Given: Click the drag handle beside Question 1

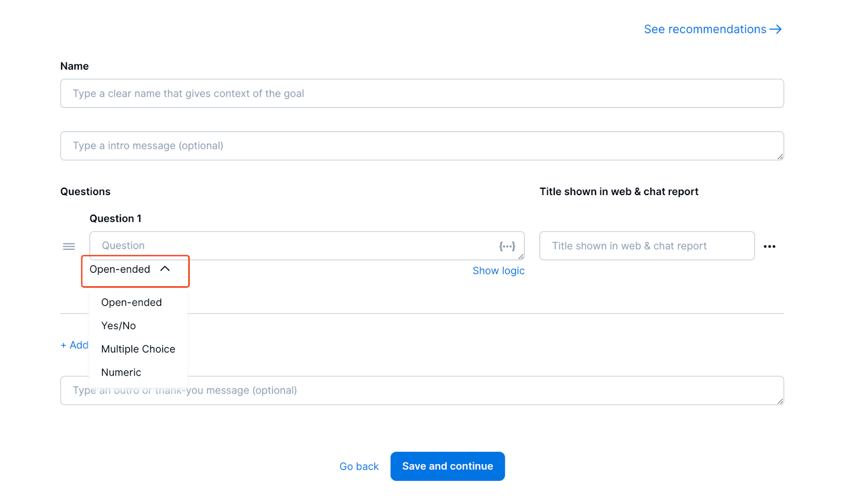Looking at the screenshot, I should click(69, 246).
